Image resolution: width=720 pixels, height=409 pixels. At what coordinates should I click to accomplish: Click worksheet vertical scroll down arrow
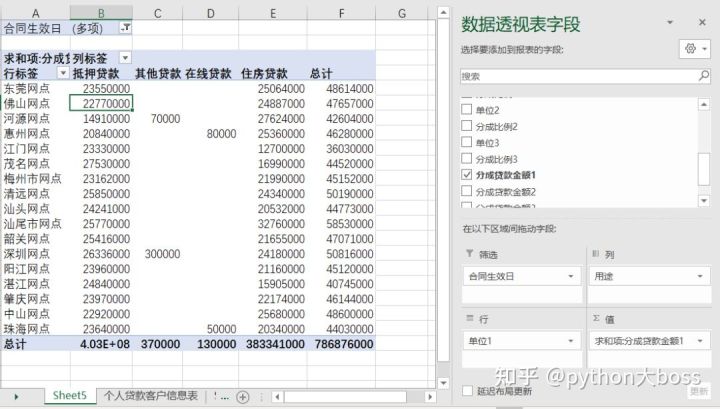click(x=443, y=382)
